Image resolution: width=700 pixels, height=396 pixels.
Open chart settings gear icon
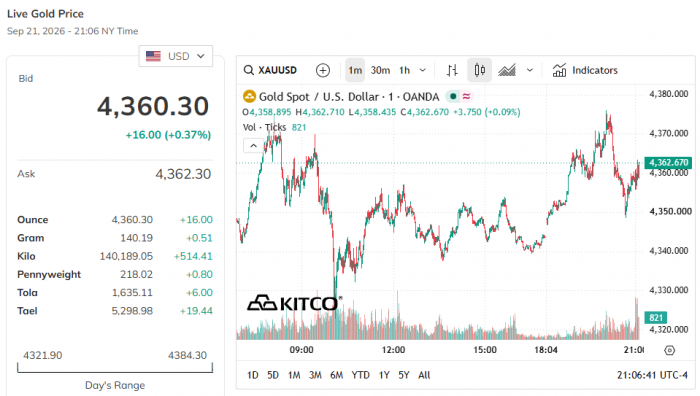click(669, 350)
